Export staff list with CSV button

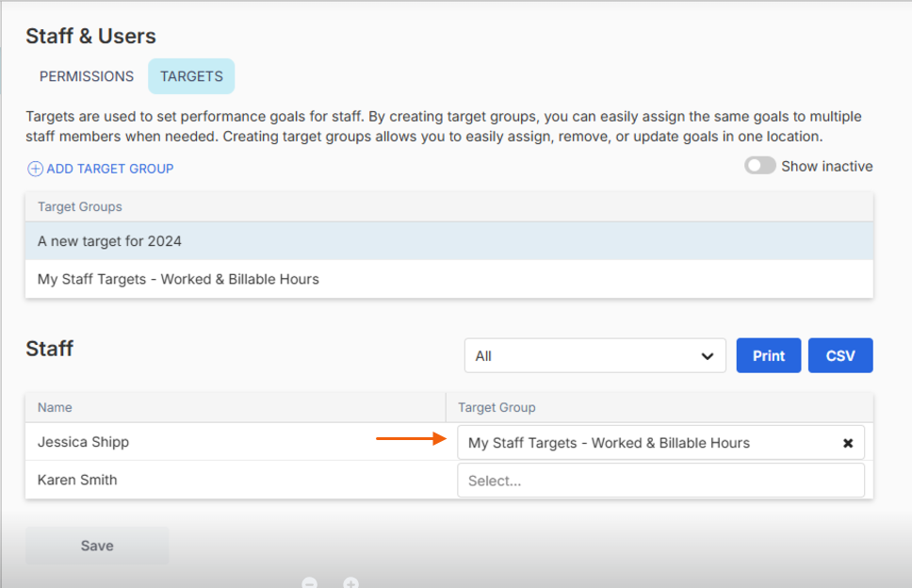coord(840,355)
